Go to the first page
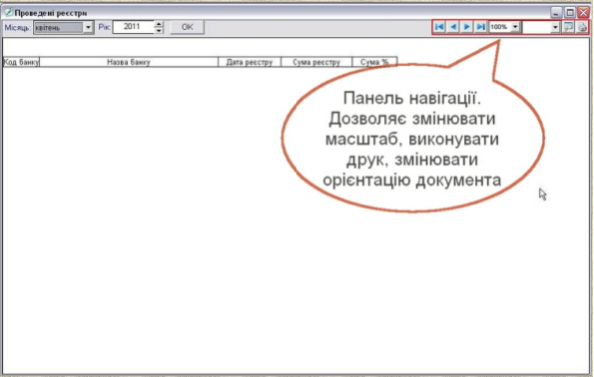This screenshot has height=377, width=594. (439, 27)
